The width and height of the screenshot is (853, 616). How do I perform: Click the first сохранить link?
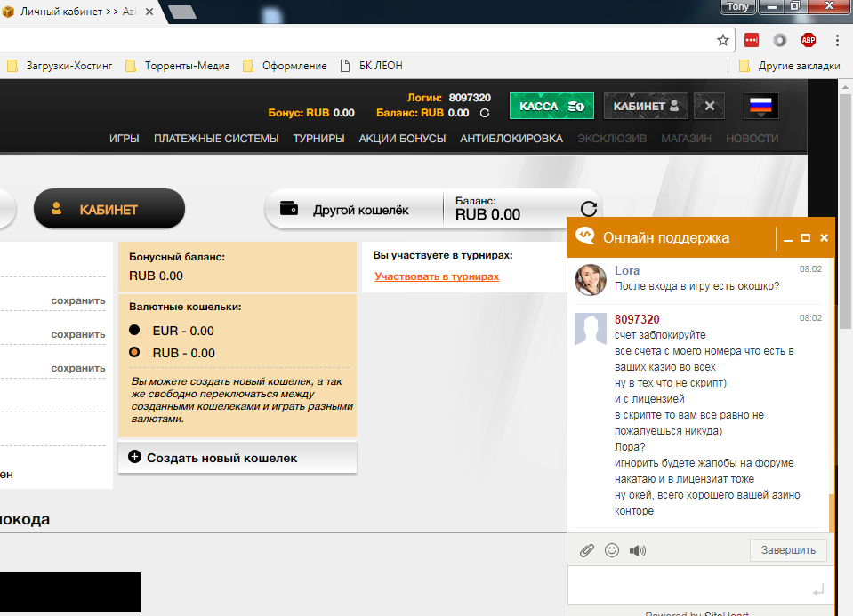pos(77,300)
